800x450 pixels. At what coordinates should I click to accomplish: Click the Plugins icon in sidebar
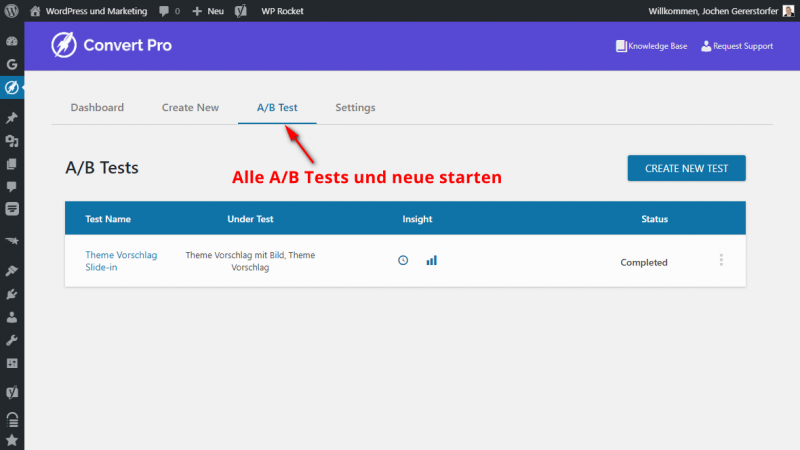(12, 294)
